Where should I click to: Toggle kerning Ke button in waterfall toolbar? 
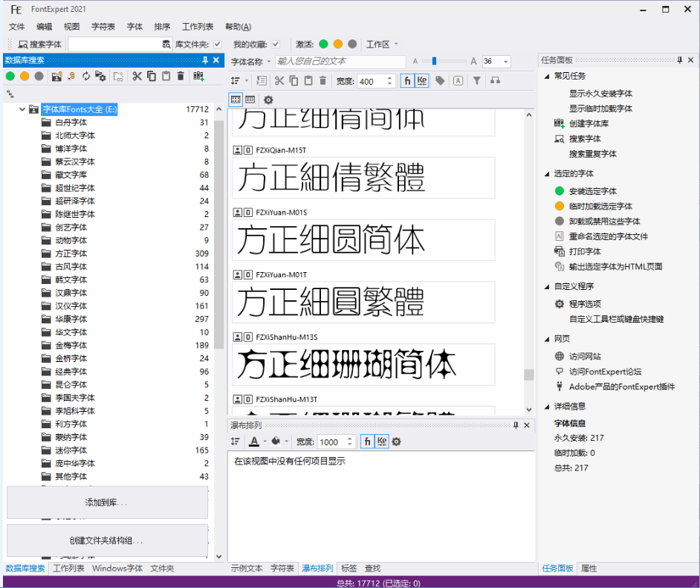(382, 442)
